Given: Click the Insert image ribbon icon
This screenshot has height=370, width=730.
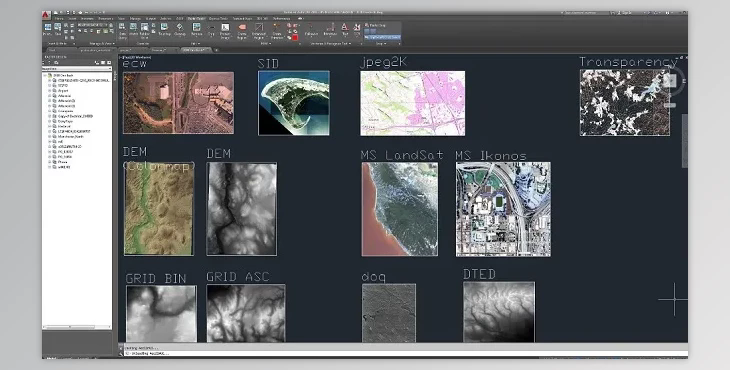Looking at the screenshot, I should click(47, 29).
